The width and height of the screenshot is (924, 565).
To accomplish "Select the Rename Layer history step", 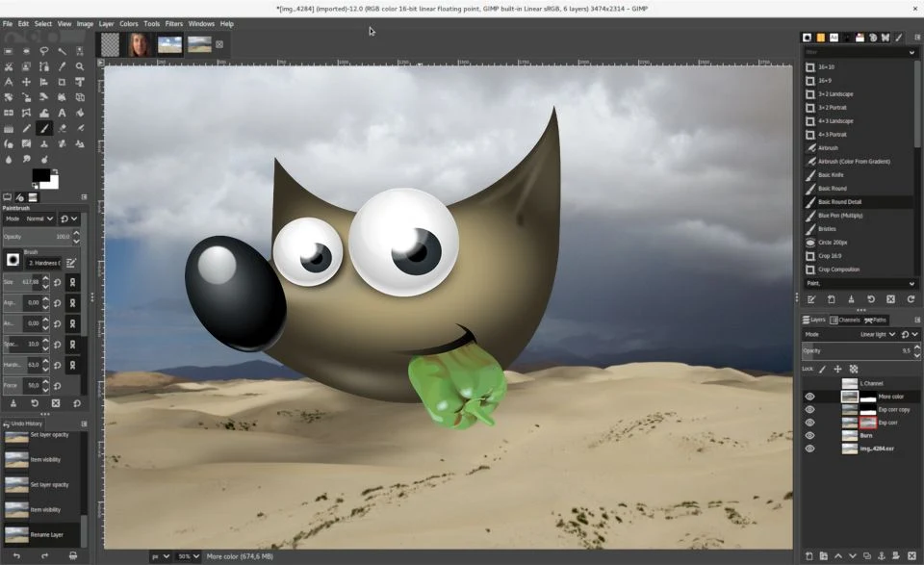I will tap(41, 534).
